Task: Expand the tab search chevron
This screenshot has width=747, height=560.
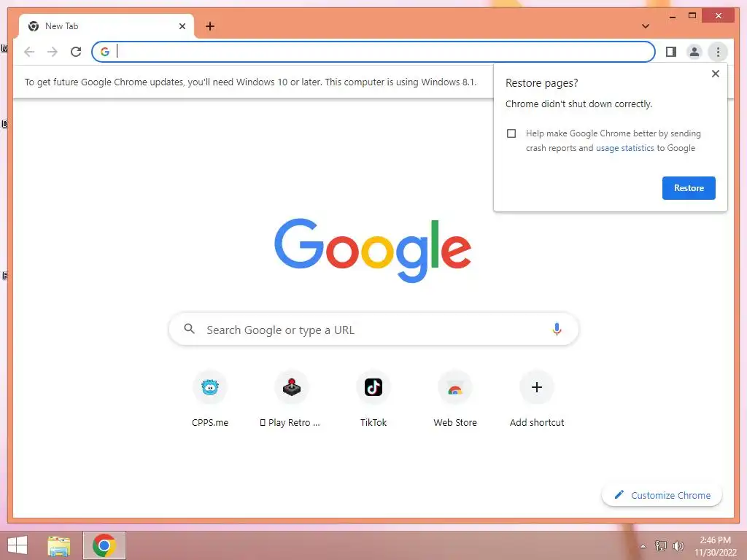Action: click(645, 26)
